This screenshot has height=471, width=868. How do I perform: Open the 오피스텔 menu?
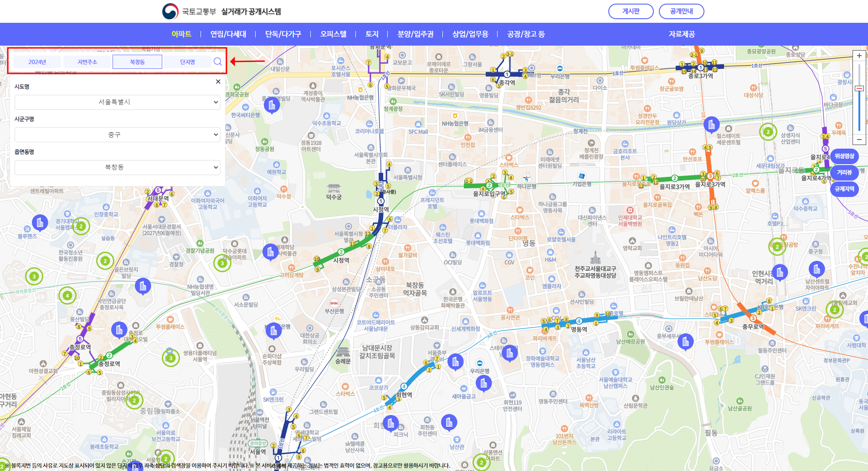tap(333, 34)
